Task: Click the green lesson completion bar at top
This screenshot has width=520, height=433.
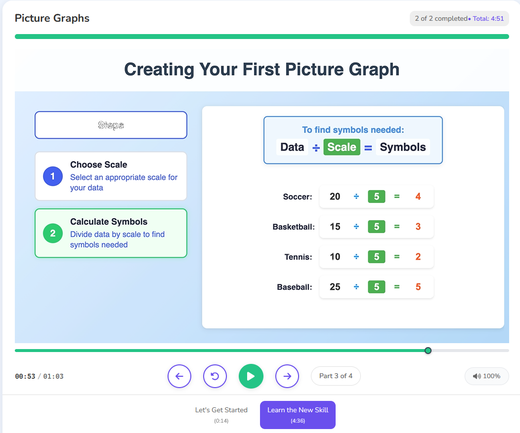Action: 262,37
